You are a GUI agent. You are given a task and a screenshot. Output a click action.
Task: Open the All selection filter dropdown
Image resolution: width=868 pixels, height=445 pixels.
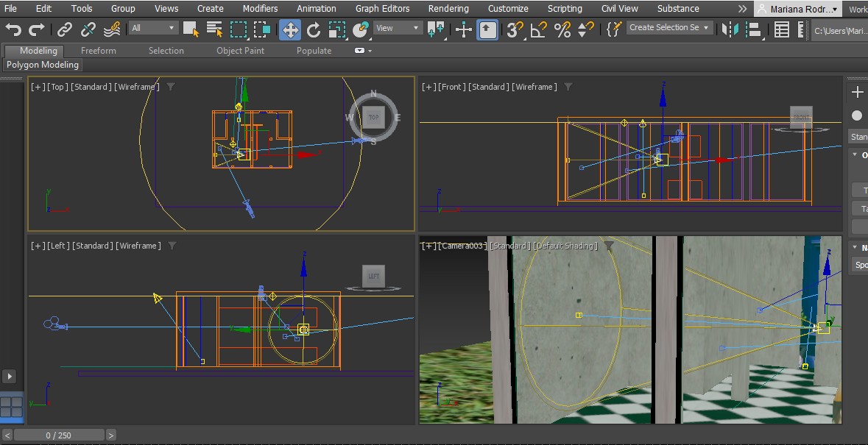pos(153,28)
